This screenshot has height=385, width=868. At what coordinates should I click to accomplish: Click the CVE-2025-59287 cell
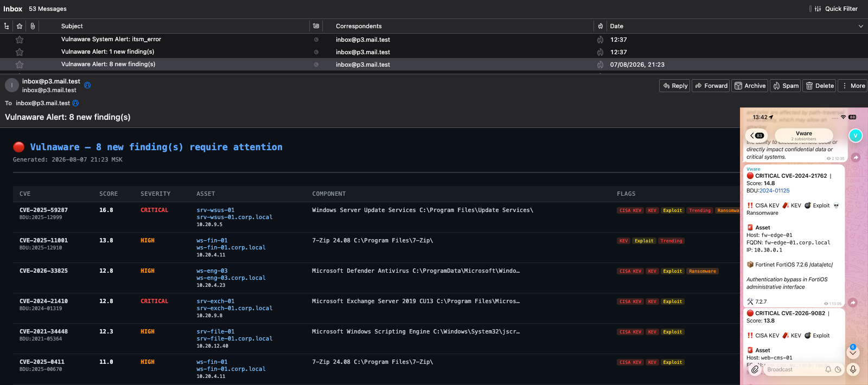tap(43, 210)
